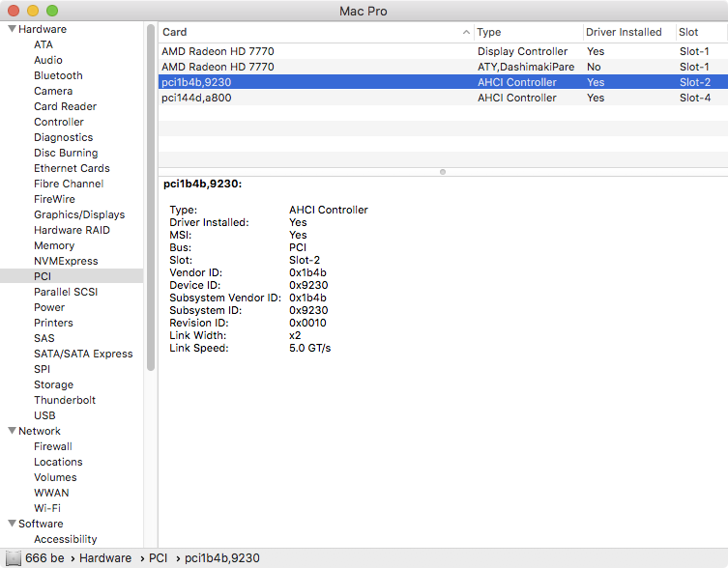
Task: Select Accessibility under Software
Action: pyautogui.click(x=66, y=539)
